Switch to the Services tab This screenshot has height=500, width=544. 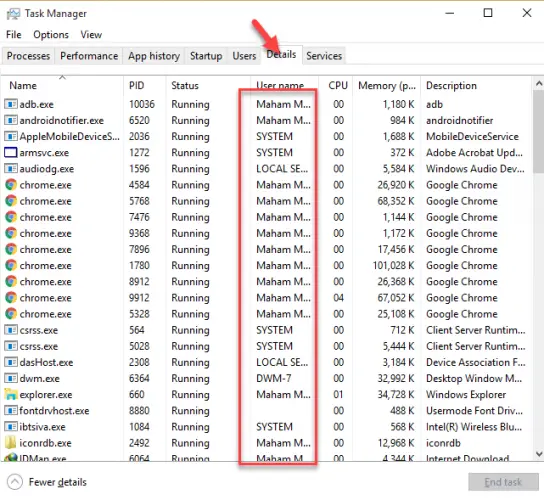coord(324,56)
